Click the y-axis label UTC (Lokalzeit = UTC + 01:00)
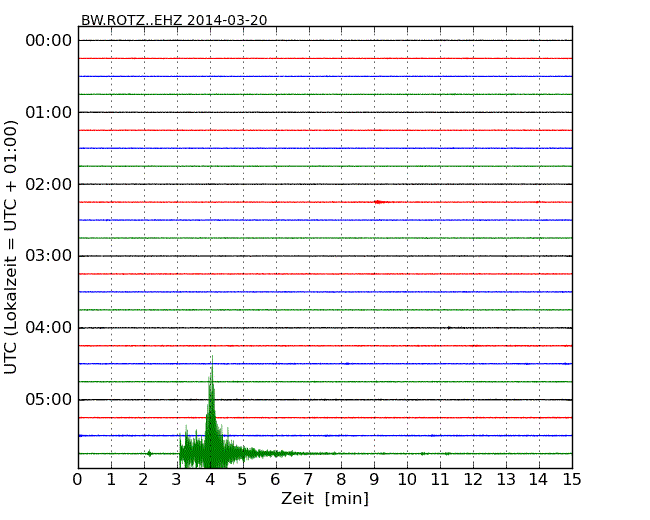 (11, 248)
